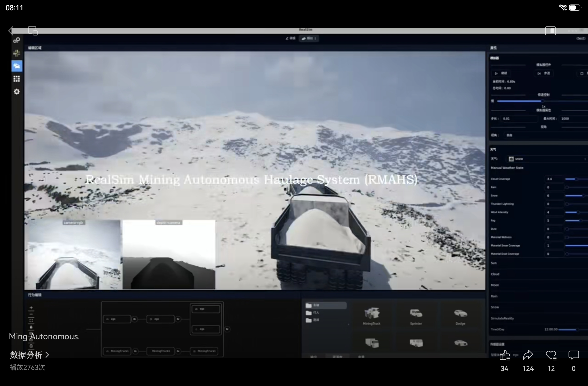Click the 步进 step button

coord(543,73)
